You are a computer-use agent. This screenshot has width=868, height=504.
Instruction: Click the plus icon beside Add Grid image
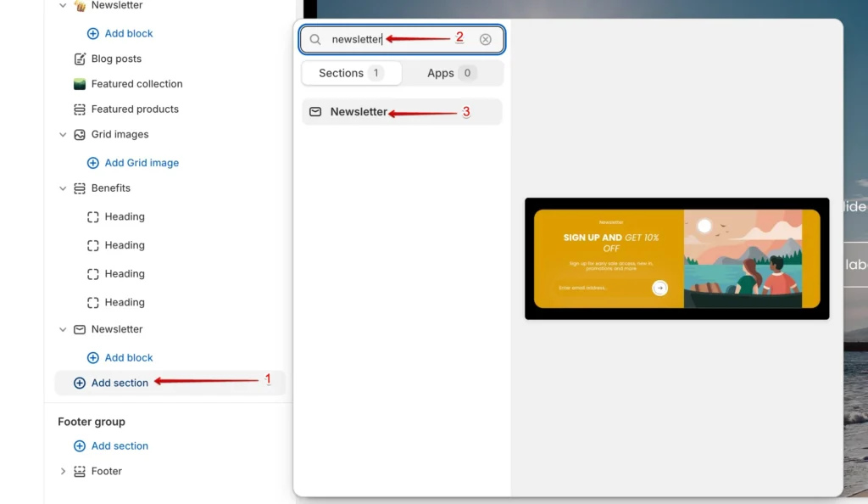click(93, 163)
